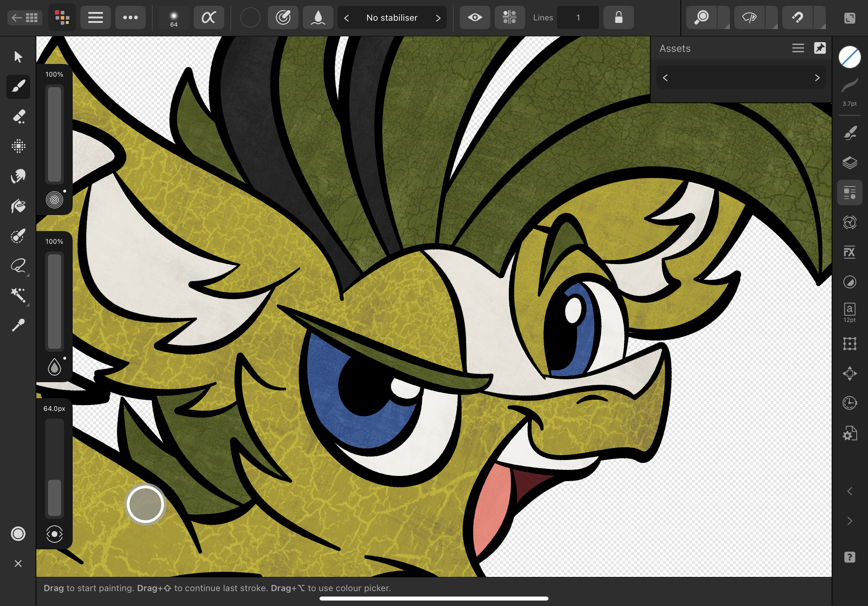Go to the previous Assets category
Image resolution: width=868 pixels, height=606 pixels.
666,78
